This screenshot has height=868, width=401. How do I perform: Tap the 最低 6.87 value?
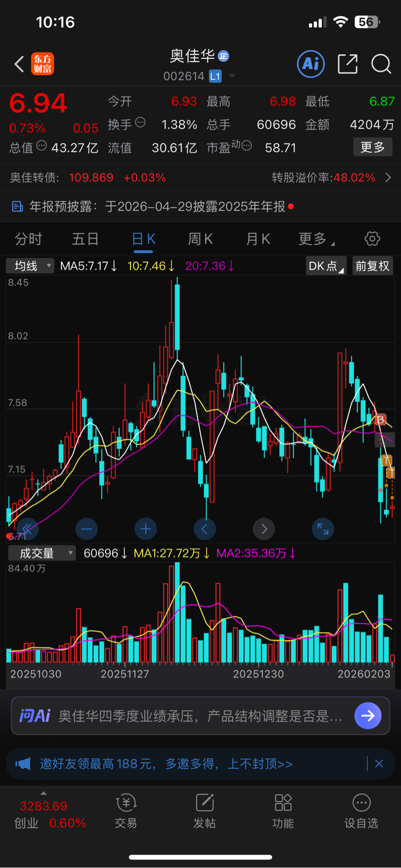(382, 101)
